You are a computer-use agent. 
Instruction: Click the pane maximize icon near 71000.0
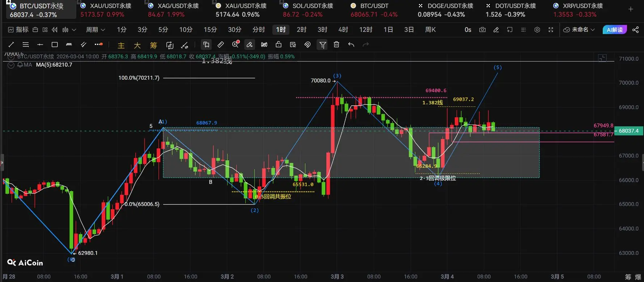click(x=602, y=58)
